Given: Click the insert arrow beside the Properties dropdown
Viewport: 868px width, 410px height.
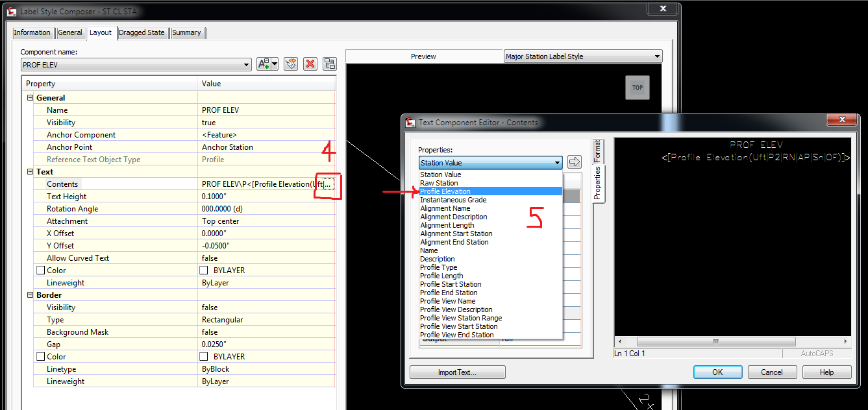Looking at the screenshot, I should point(574,162).
